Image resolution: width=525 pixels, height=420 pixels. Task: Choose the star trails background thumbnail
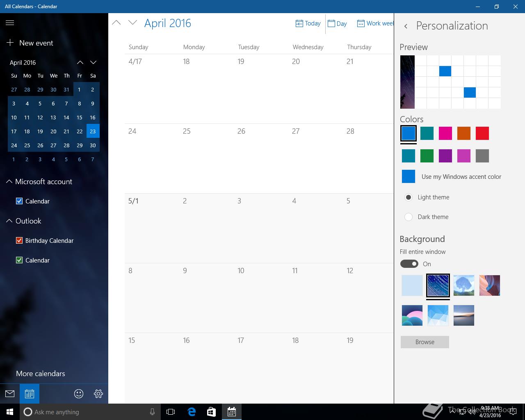point(438,285)
